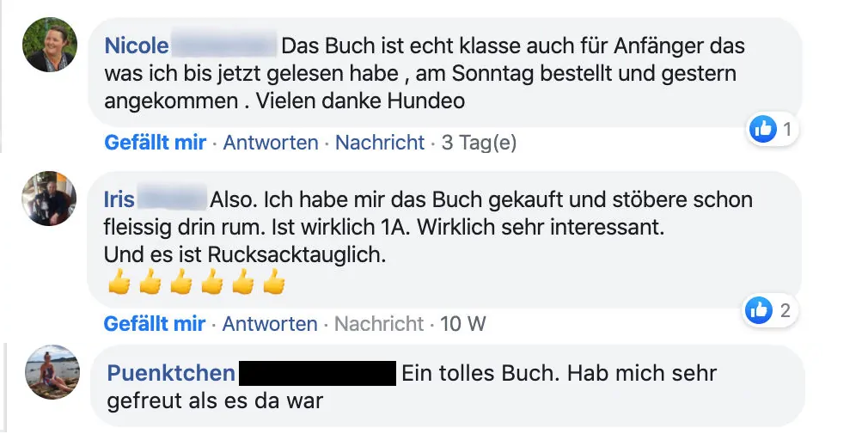Toggle Gefällt mir on Iris's comment

point(155,324)
